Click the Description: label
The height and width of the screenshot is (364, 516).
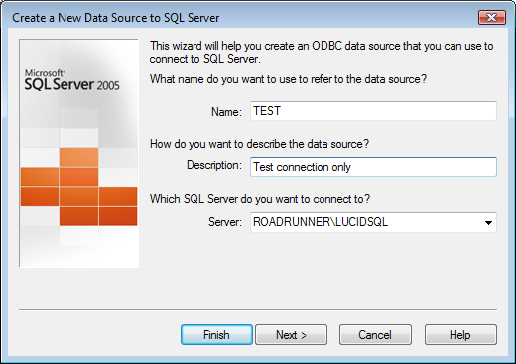pos(214,165)
